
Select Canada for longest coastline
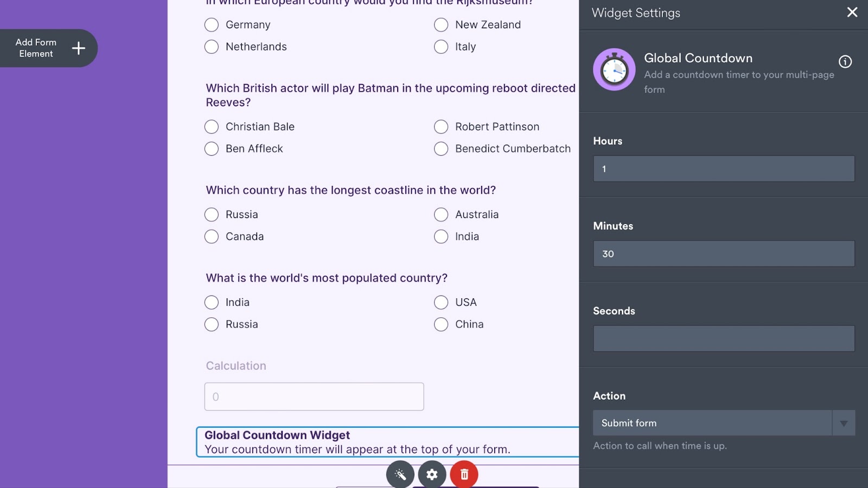(212, 237)
